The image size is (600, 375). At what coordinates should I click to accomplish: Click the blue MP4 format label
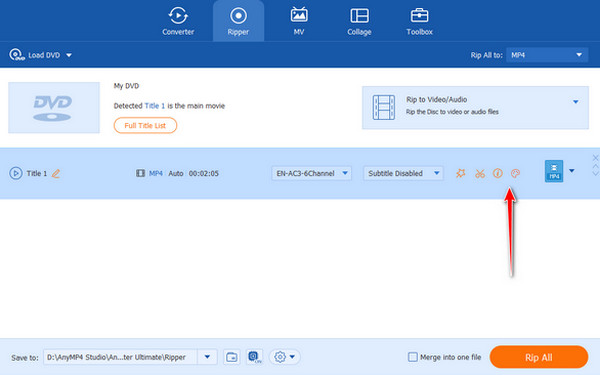tap(156, 173)
